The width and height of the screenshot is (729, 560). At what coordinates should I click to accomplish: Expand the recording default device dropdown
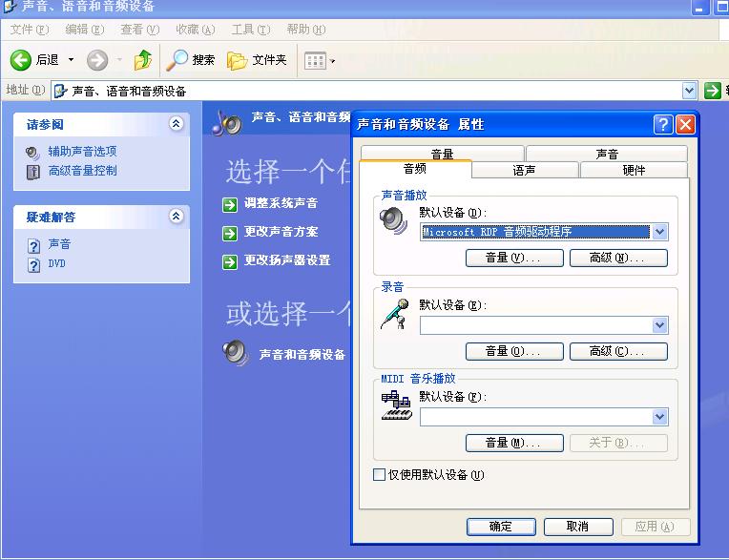pos(659,325)
